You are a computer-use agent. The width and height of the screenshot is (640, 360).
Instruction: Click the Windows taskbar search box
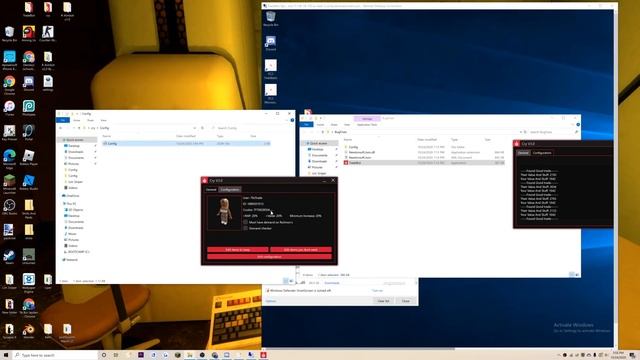(x=55, y=355)
